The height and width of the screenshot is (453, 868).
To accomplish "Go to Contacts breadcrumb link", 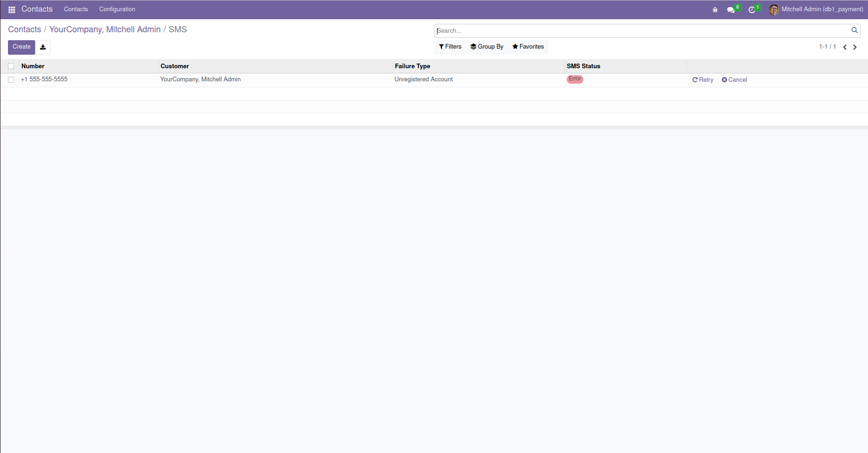I will click(x=24, y=29).
